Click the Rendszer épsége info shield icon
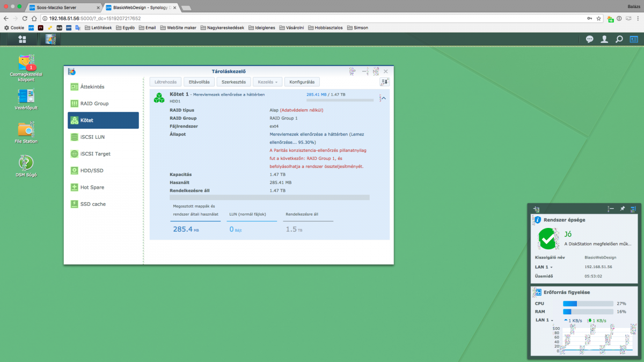This screenshot has width=644, height=362. [537, 220]
